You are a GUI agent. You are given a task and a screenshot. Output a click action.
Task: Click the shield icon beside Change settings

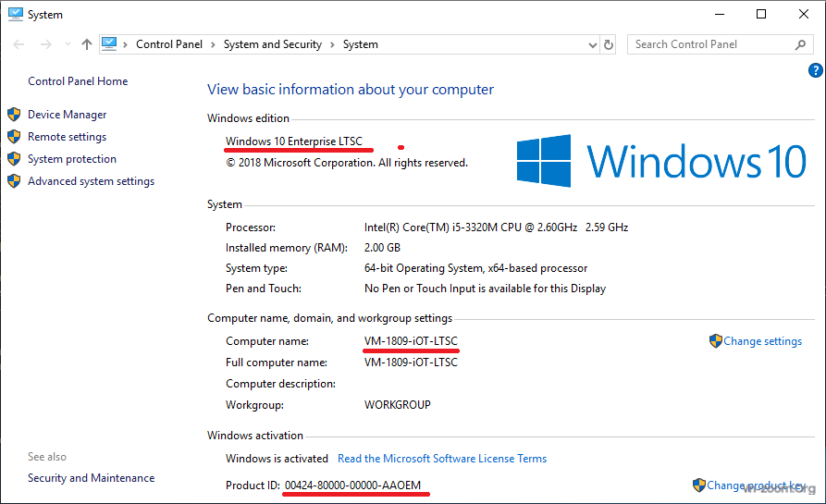pos(715,340)
